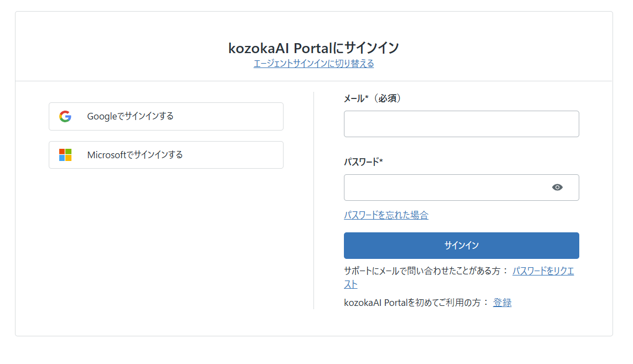Click the vertical divider between sign-in panels
633x364 pixels.
tap(313, 200)
